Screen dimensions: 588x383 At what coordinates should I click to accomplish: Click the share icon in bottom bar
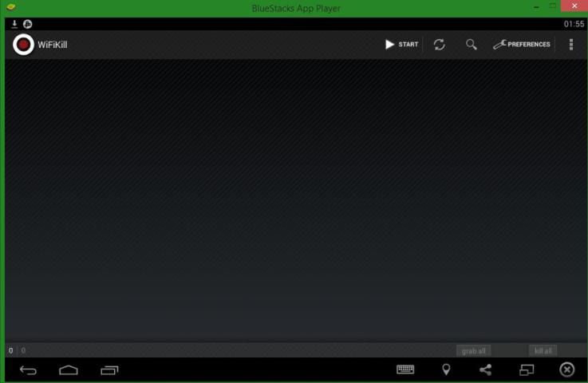(x=485, y=369)
